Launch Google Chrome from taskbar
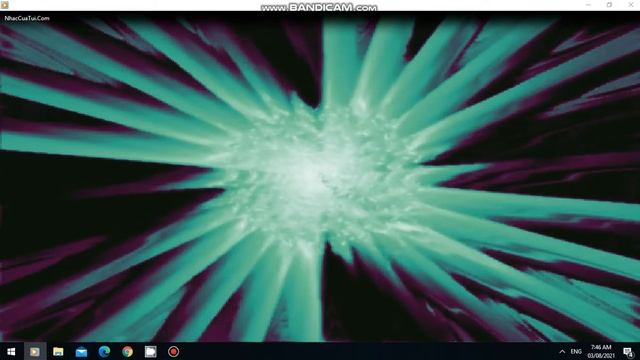The width and height of the screenshot is (640, 360). pyautogui.click(x=127, y=351)
